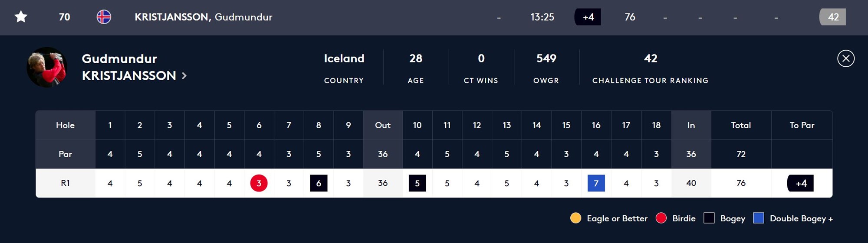This screenshot has height=243, width=868.
Task: Click the blue double bogey 7 on hole 16
Action: click(x=596, y=183)
